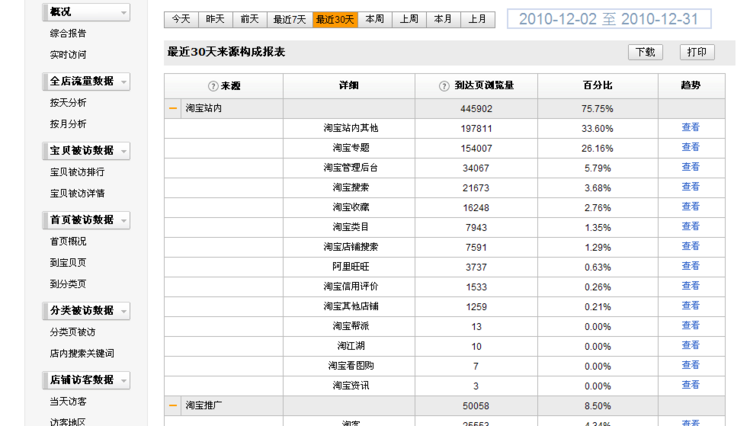Viewport: 750px width, 426px height.
Task: Select the 最近30天 date range tab
Action: pos(335,19)
